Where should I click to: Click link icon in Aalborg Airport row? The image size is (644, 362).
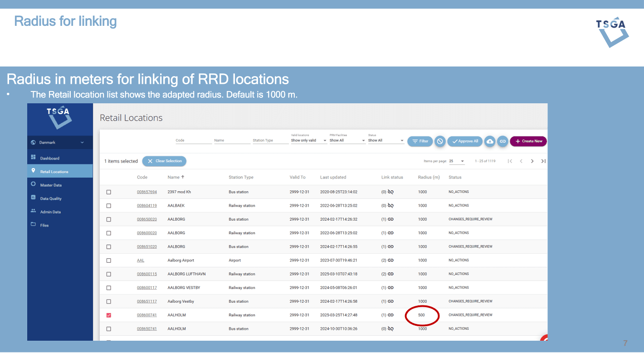pos(391,261)
